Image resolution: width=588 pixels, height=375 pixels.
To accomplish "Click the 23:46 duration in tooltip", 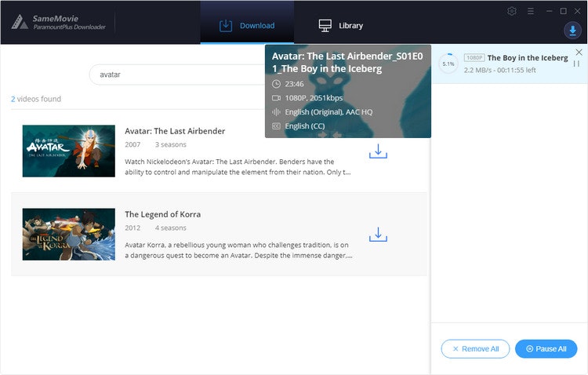I will [x=294, y=84].
